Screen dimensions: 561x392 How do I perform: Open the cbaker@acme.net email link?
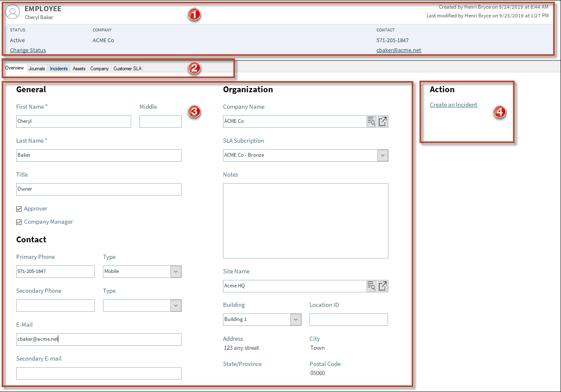398,50
